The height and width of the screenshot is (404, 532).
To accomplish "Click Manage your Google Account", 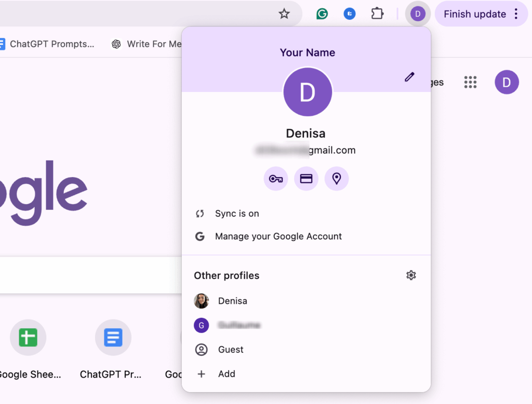I will 278,236.
